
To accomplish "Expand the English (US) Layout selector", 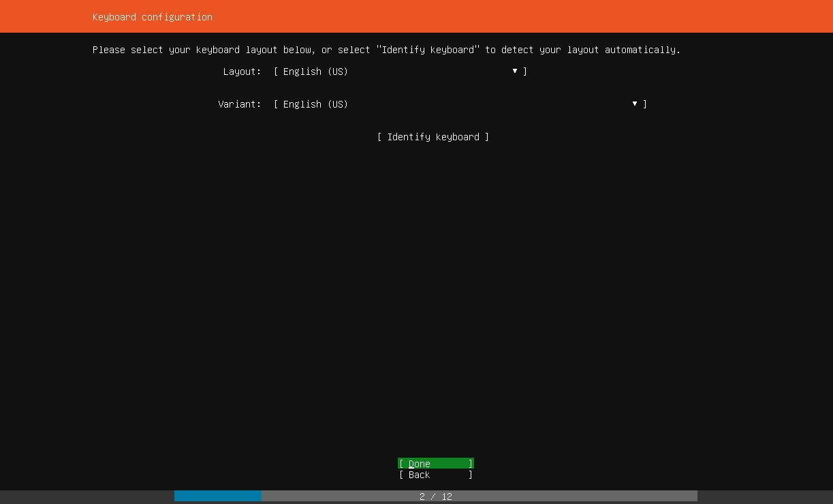I will point(400,71).
